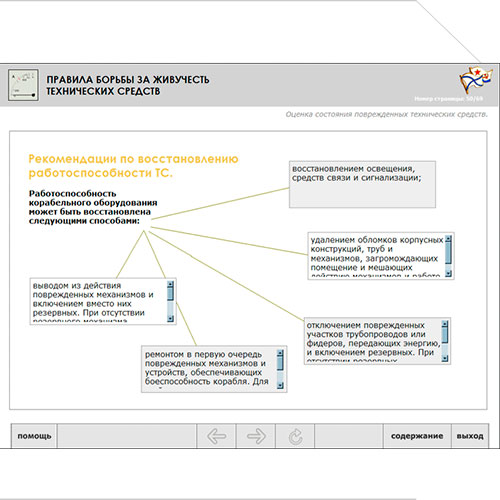Click subtitle 'Оценка состояния поврежденных технических средств'
500x500 pixels.
[386, 114]
